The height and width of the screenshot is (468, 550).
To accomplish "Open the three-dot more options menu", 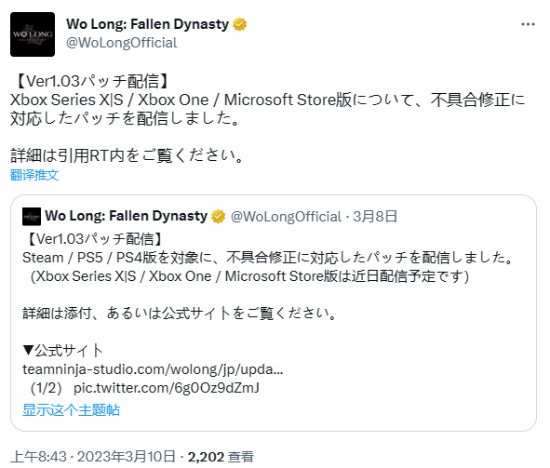I will point(528,24).
